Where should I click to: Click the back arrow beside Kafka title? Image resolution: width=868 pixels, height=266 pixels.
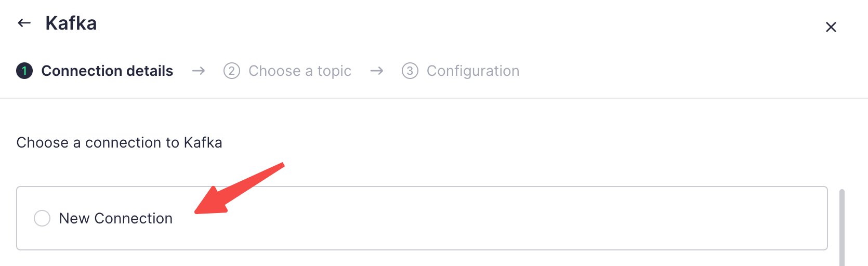pos(24,23)
